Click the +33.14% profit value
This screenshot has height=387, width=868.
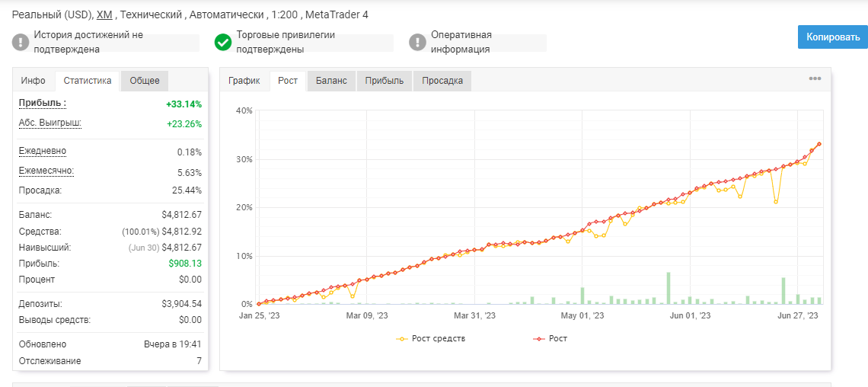point(183,104)
